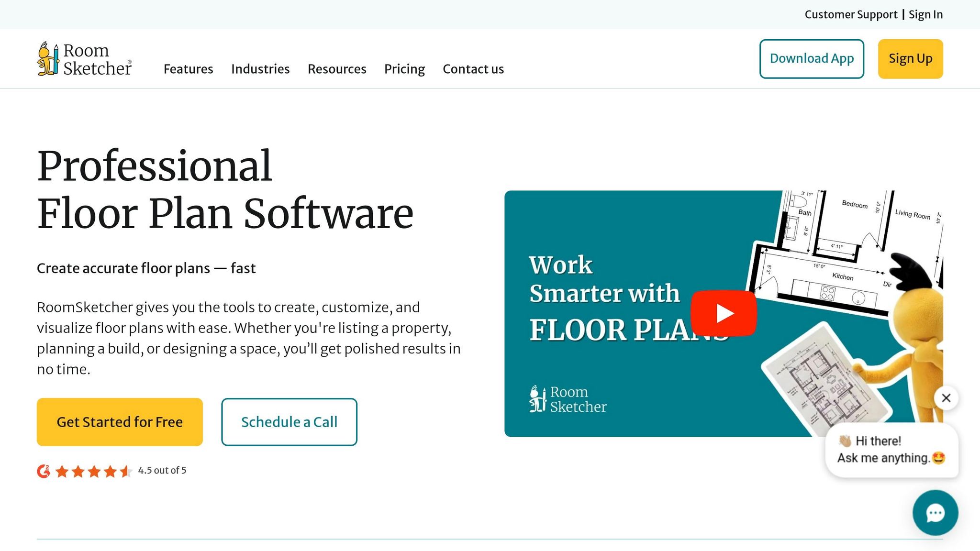Click the Schedule a Call button
The width and height of the screenshot is (980, 551).
[289, 422]
